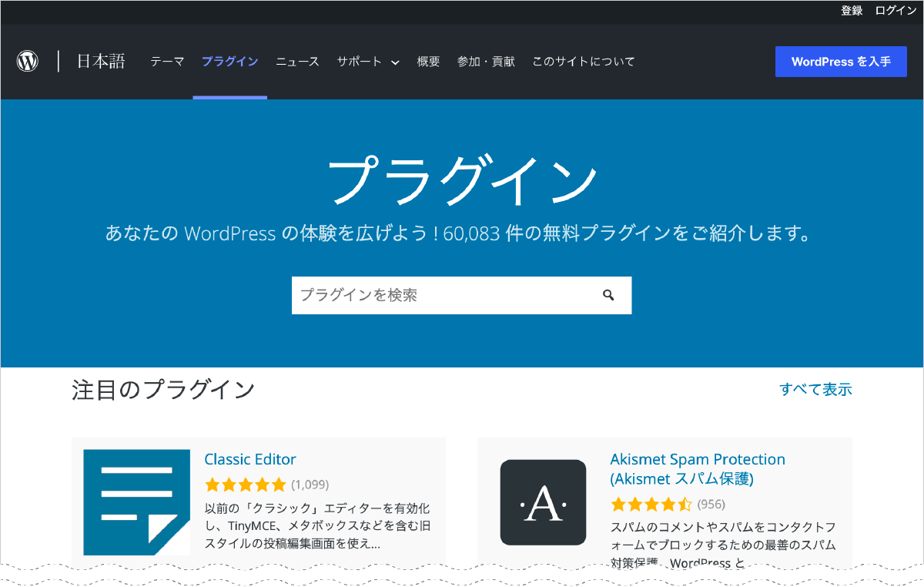The height and width of the screenshot is (587, 924).
Task: Focus the プラグインを検索 search field
Action: (461, 295)
